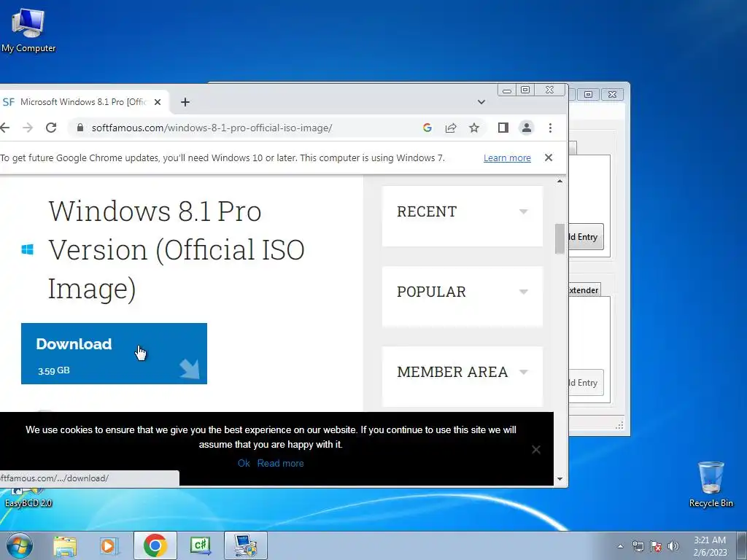Open the EasyBCD taskbar icon

(246, 545)
